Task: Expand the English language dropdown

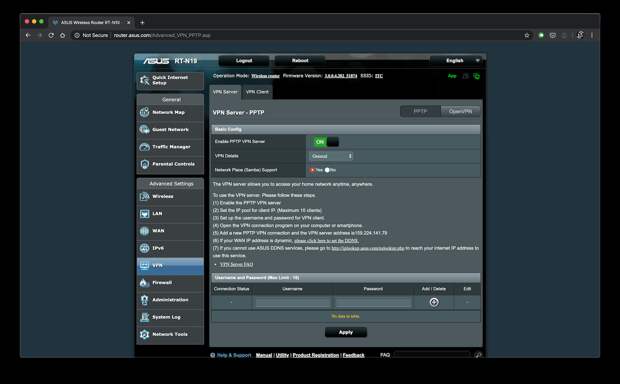Action: click(458, 61)
